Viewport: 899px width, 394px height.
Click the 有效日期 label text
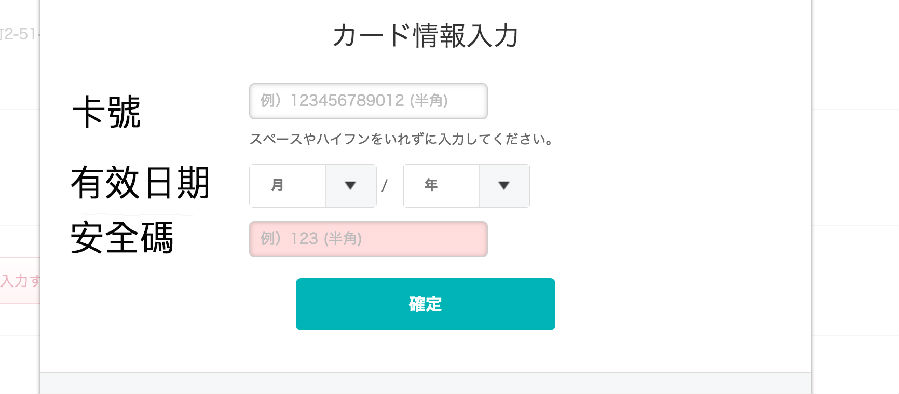[x=140, y=184]
